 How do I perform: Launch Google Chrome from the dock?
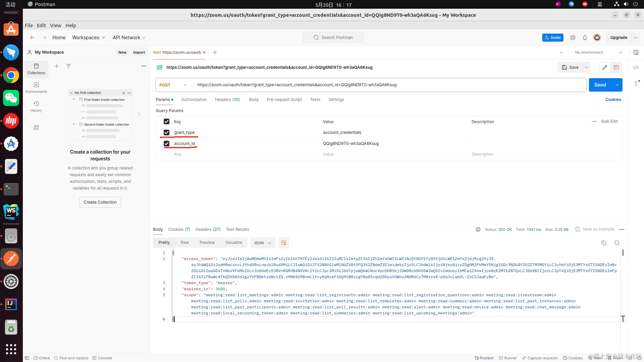pyautogui.click(x=11, y=75)
